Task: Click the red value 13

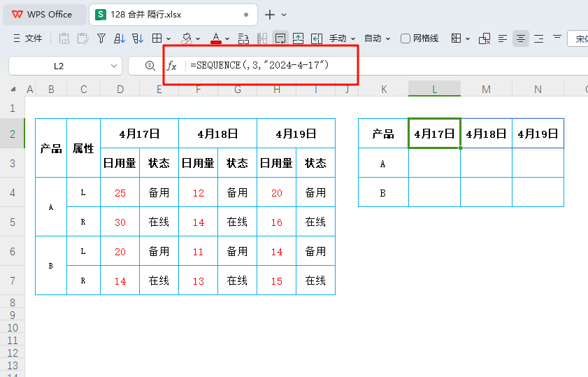Action: [x=199, y=281]
